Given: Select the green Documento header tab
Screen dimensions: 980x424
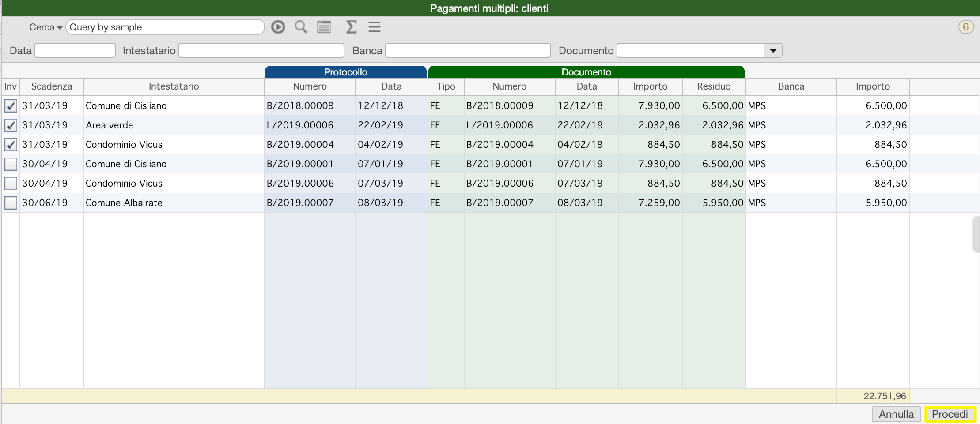Looking at the screenshot, I should [x=586, y=72].
